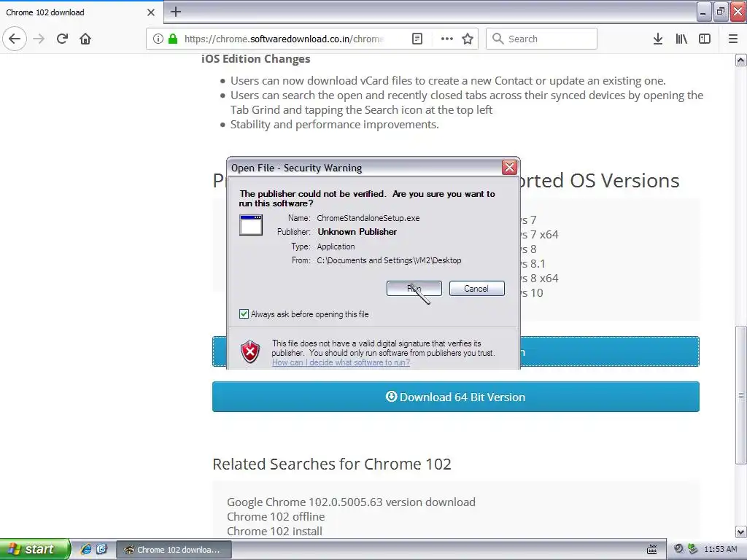Click 'Chrome 102 offline' text
The height and width of the screenshot is (560, 747).
(276, 517)
